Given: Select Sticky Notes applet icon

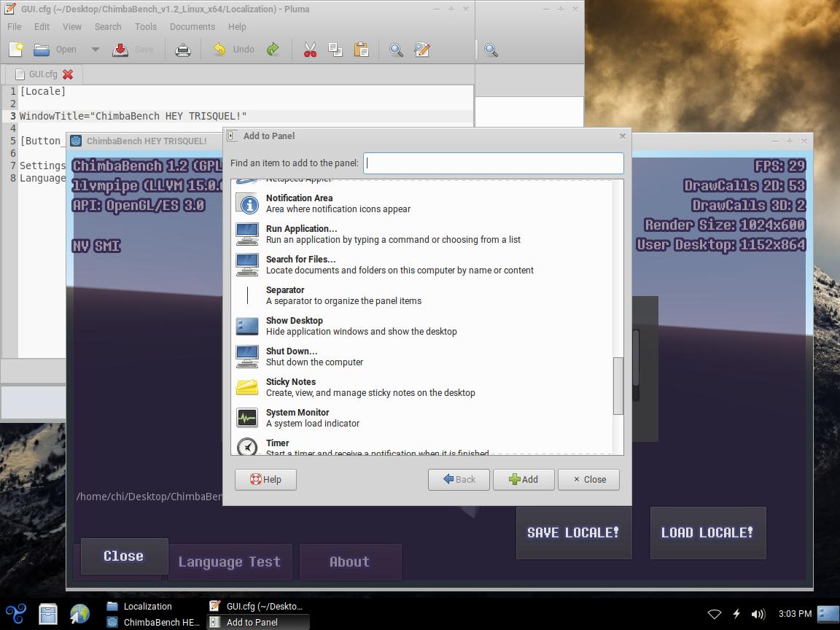Looking at the screenshot, I should (247, 386).
